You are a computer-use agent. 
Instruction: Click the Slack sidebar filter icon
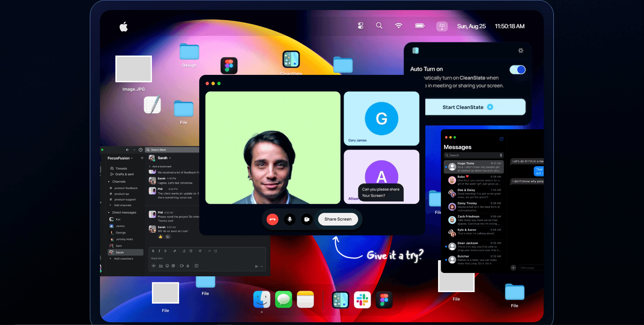(x=142, y=158)
